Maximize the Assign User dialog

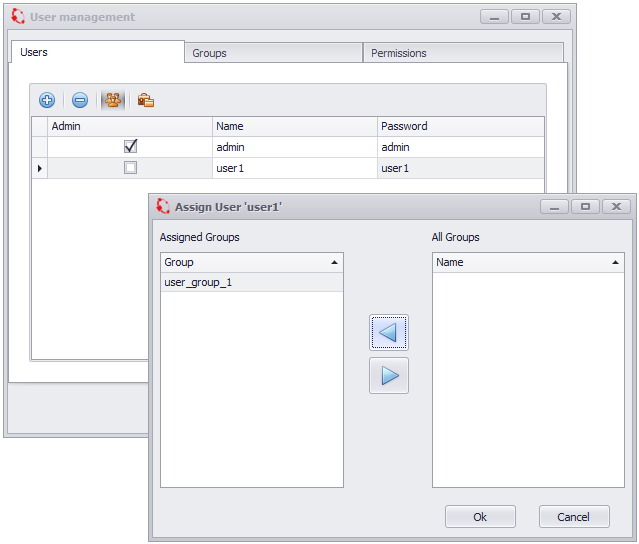[585, 206]
